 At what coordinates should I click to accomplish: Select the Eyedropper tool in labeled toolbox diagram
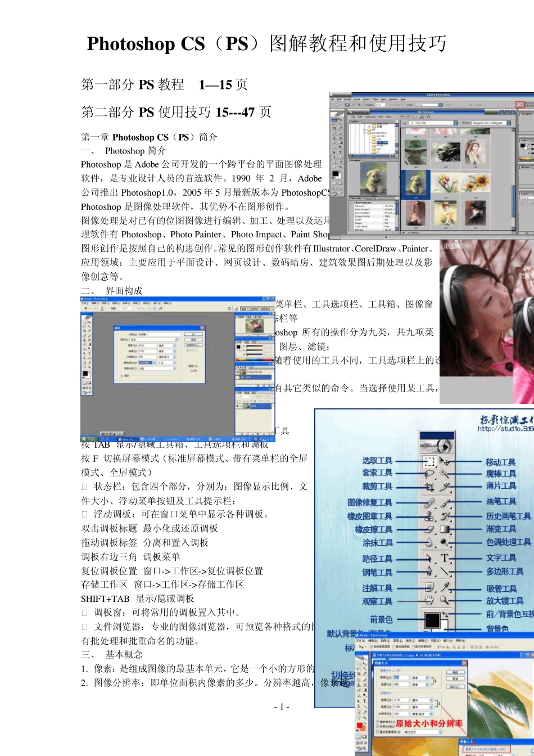(445, 587)
